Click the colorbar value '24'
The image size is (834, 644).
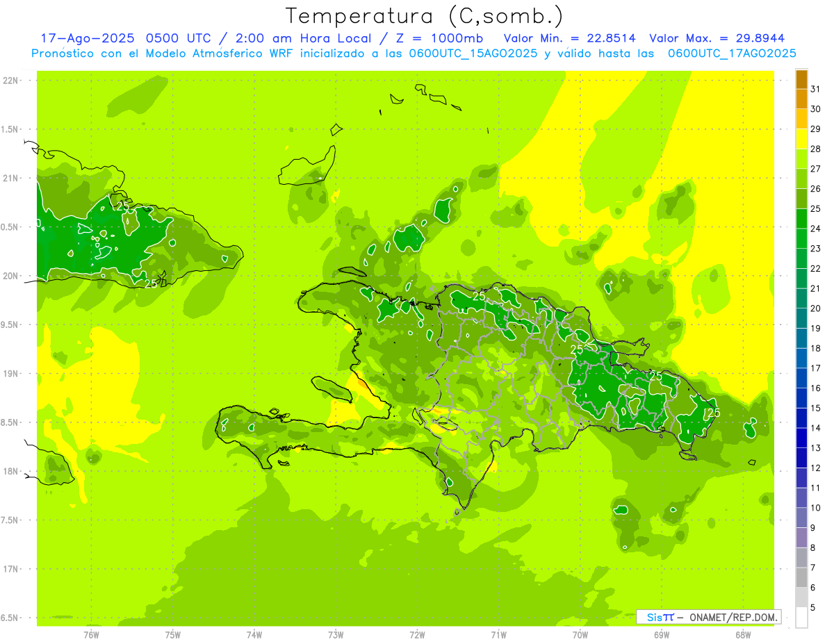(816, 229)
